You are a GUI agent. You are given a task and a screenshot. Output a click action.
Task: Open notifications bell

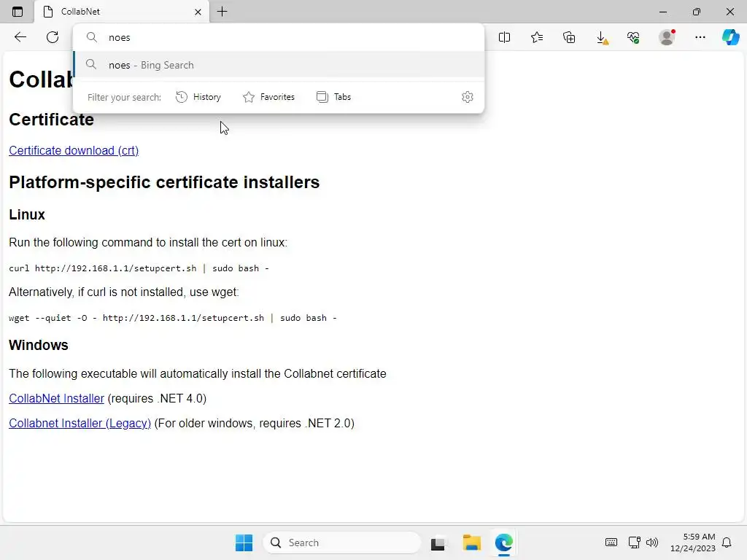click(727, 542)
